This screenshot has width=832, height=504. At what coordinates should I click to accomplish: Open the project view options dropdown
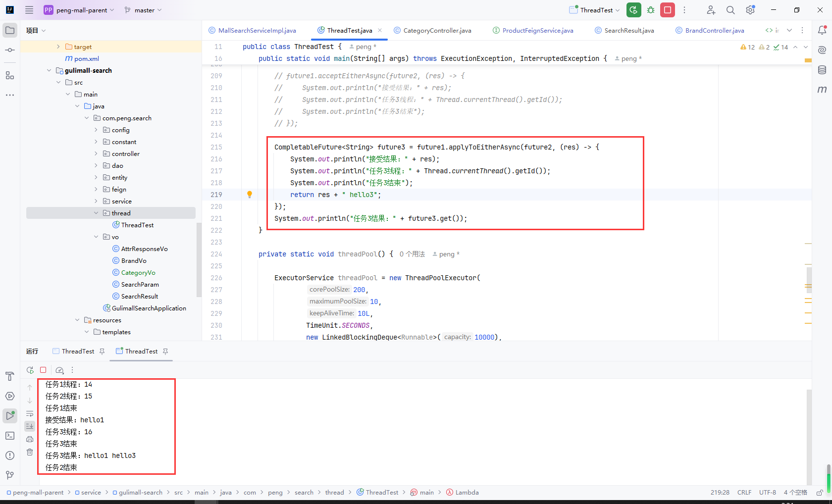[44, 31]
